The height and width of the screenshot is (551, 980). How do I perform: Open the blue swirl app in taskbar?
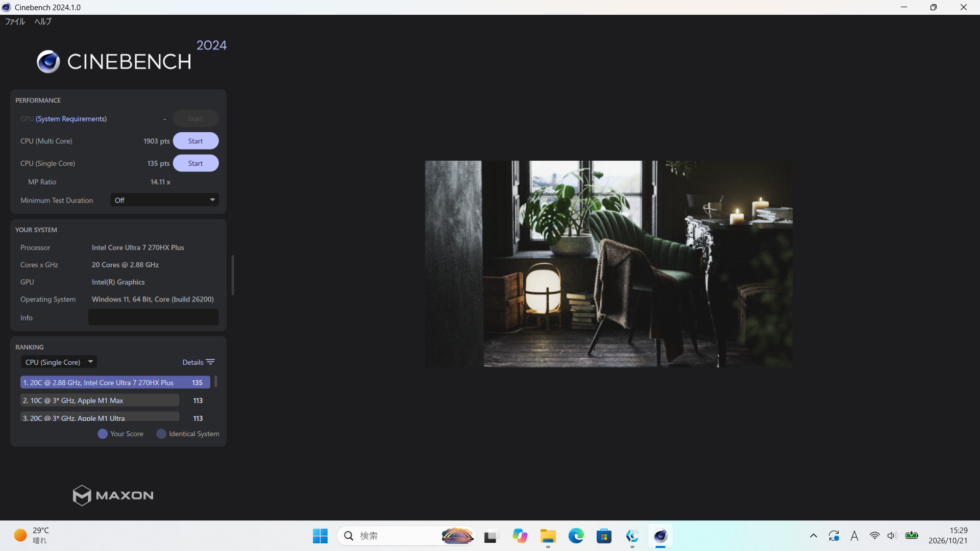tap(632, 536)
